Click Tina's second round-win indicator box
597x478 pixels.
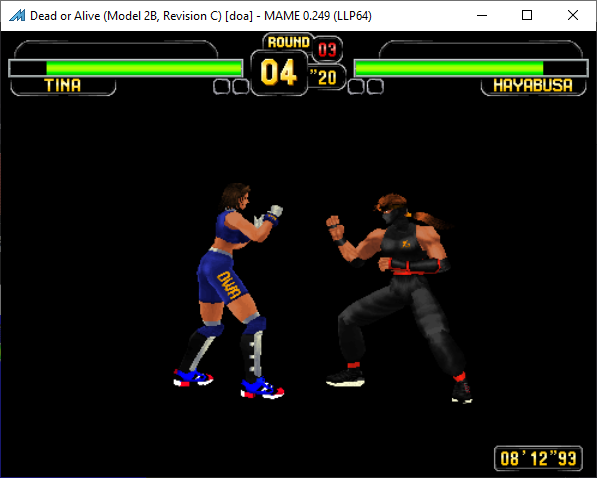coord(241,86)
